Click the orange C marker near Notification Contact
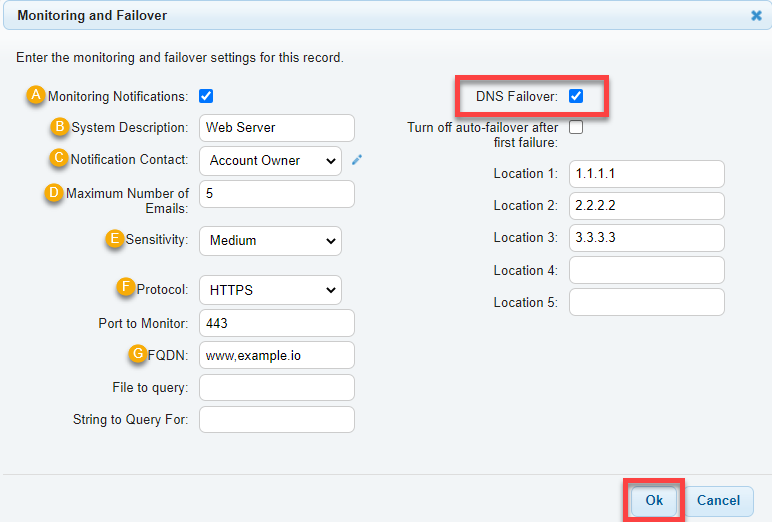 click(x=59, y=158)
